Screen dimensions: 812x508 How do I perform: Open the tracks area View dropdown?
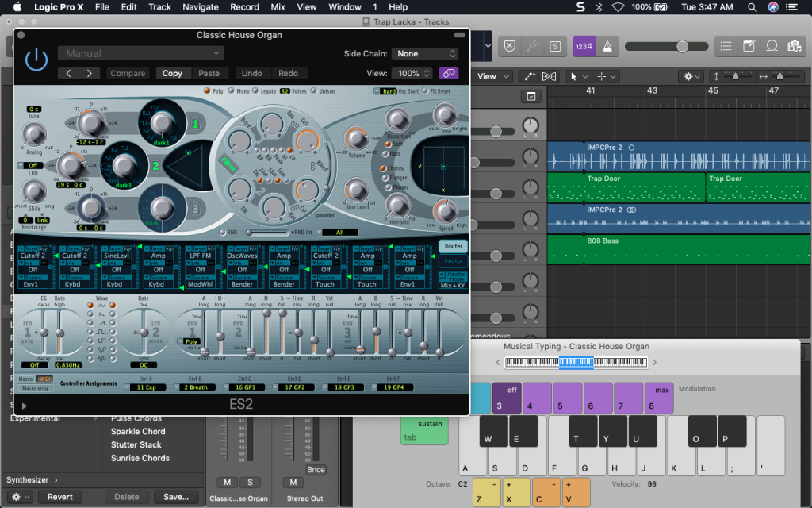click(x=493, y=77)
